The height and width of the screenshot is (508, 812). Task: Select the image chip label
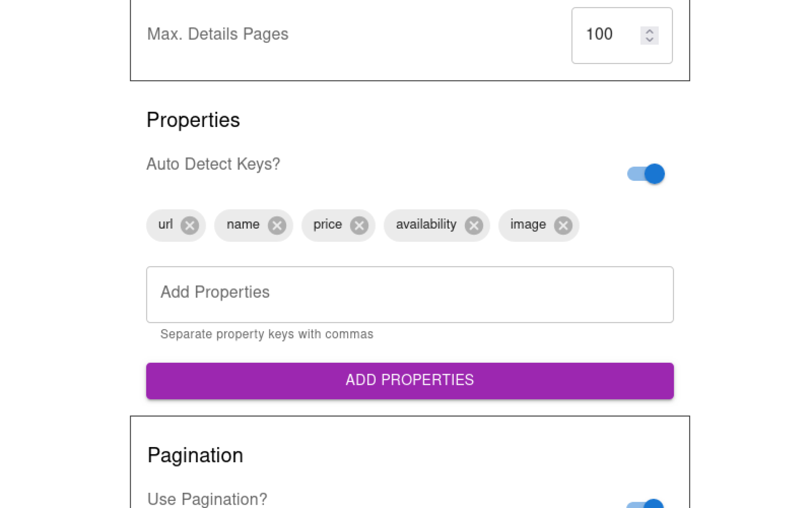[x=528, y=224]
